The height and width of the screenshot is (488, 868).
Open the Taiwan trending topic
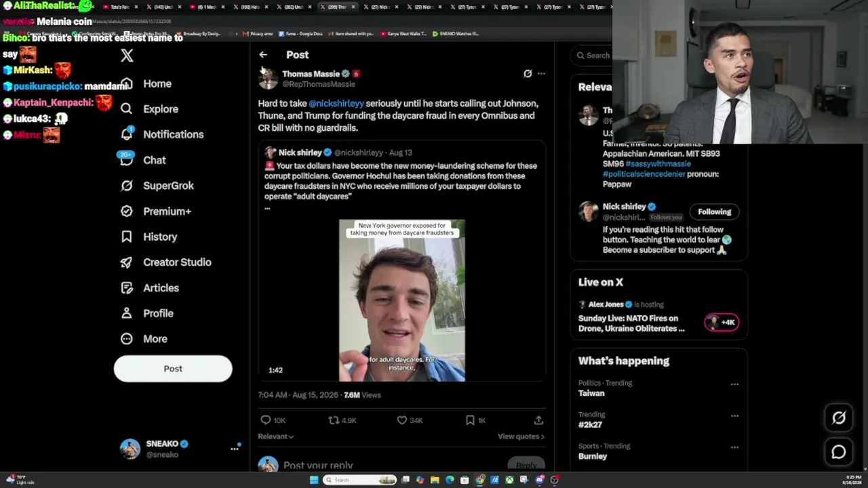pyautogui.click(x=591, y=393)
